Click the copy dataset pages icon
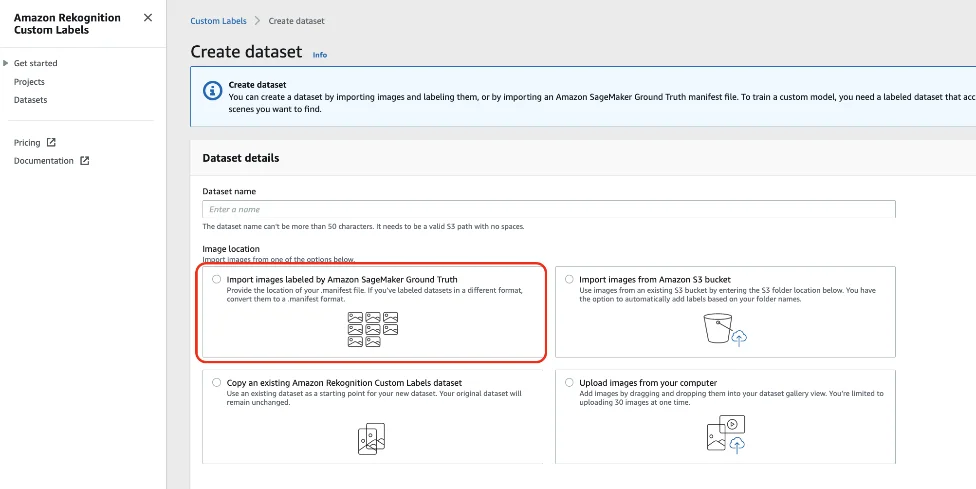 click(371, 437)
